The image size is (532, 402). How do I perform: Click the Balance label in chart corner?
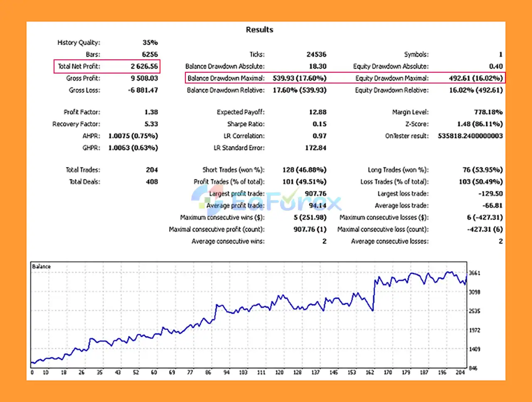tap(41, 267)
